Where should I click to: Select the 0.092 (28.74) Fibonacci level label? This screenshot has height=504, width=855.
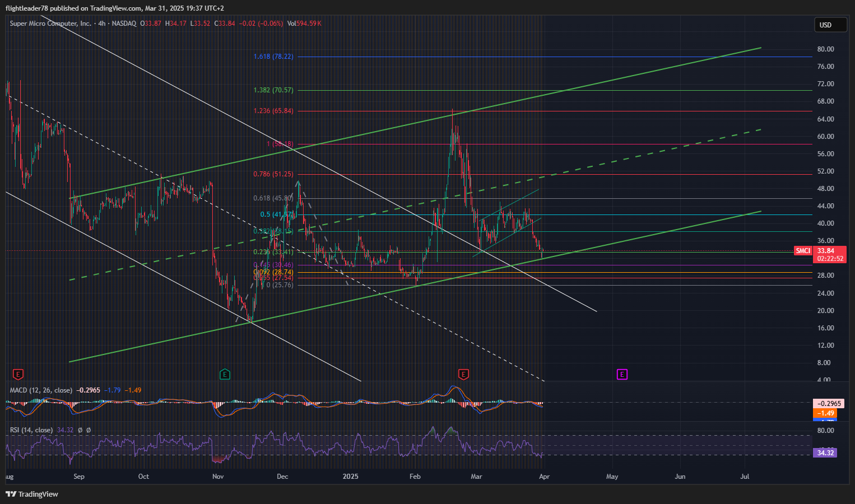(x=273, y=272)
